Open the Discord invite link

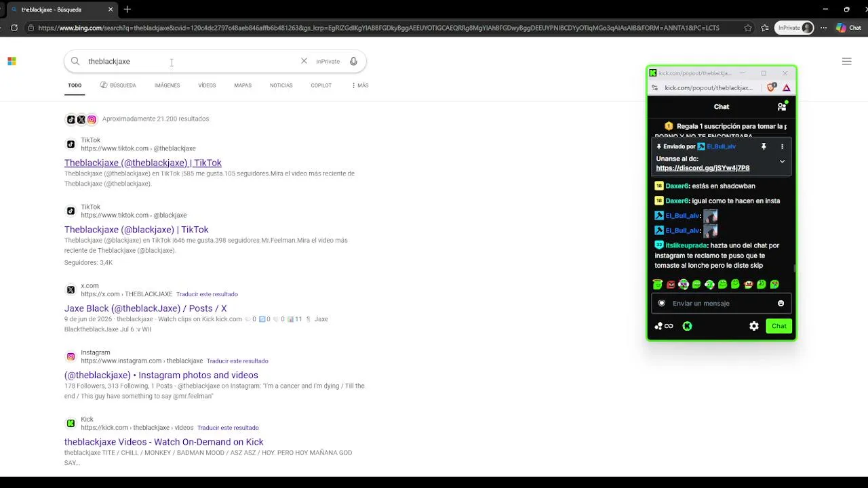point(703,168)
